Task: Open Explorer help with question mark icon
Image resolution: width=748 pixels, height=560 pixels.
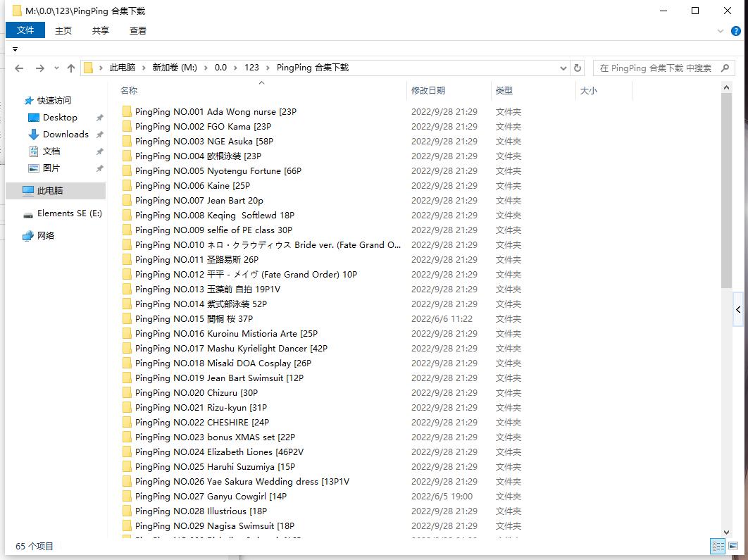Action: coord(736,31)
